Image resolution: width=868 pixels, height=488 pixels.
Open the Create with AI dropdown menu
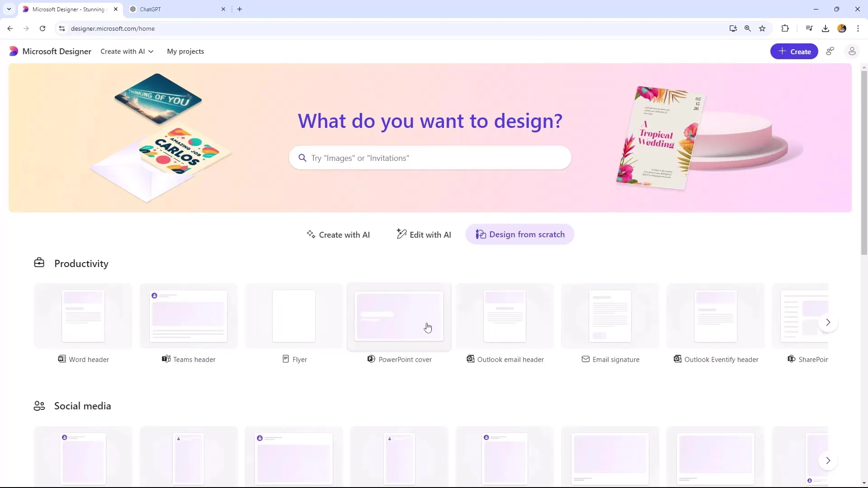pos(127,52)
